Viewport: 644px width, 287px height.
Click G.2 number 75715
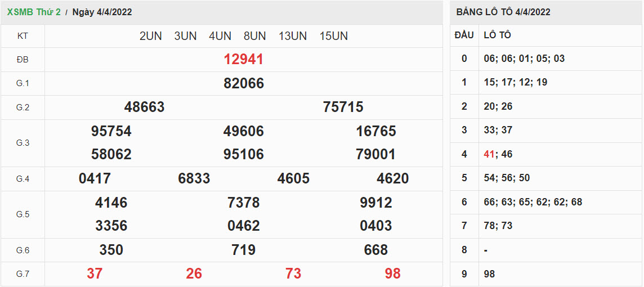click(x=343, y=107)
